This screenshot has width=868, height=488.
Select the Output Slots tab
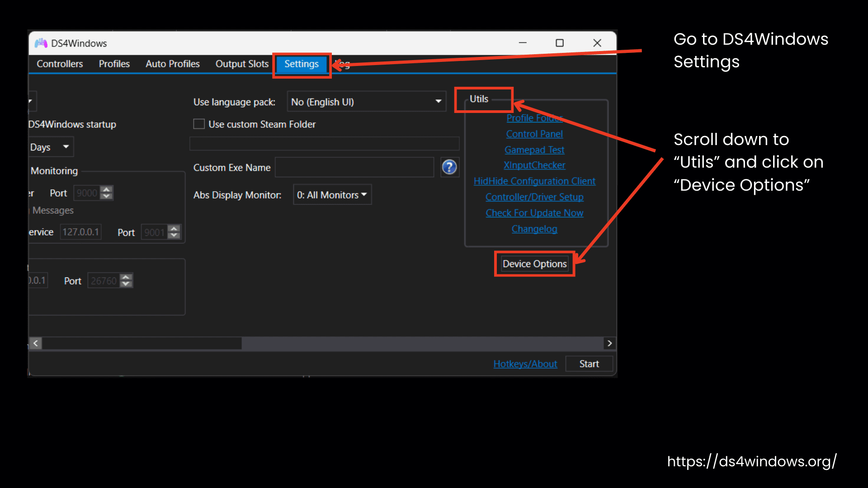[x=242, y=64]
